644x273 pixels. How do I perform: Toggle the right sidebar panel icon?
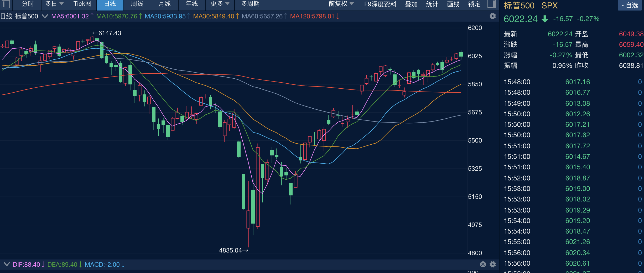tap(492, 4)
